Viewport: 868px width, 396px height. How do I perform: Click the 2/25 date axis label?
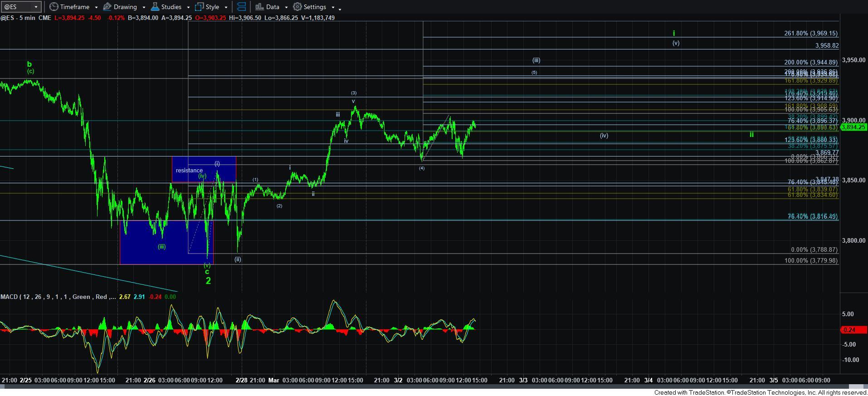click(26, 380)
